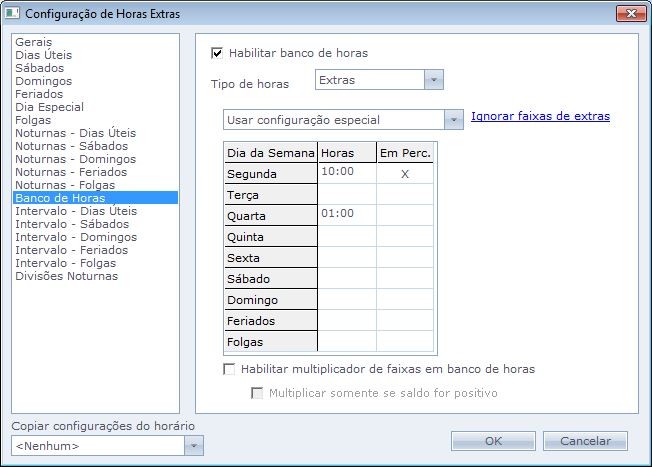Select Gerais in the category list
Image resolution: width=652 pixels, height=467 pixels.
tap(35, 43)
